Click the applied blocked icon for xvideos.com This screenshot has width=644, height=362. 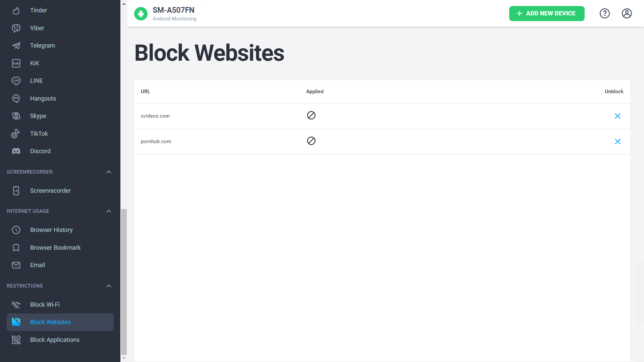(x=311, y=115)
